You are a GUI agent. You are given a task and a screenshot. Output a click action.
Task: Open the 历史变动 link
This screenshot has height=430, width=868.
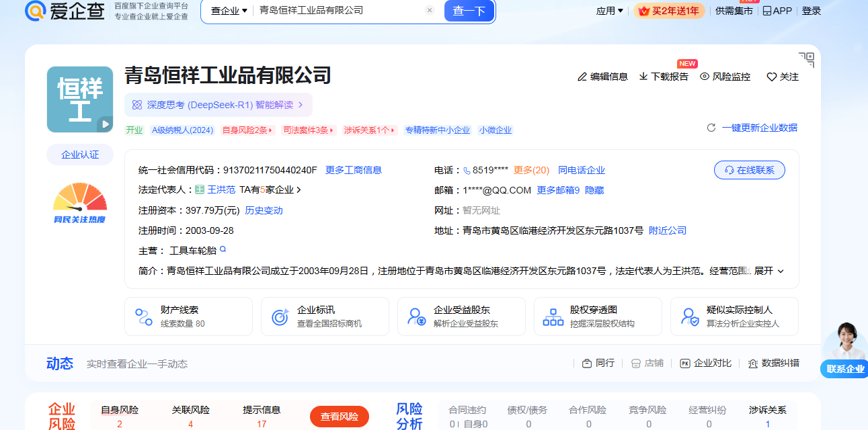point(264,210)
